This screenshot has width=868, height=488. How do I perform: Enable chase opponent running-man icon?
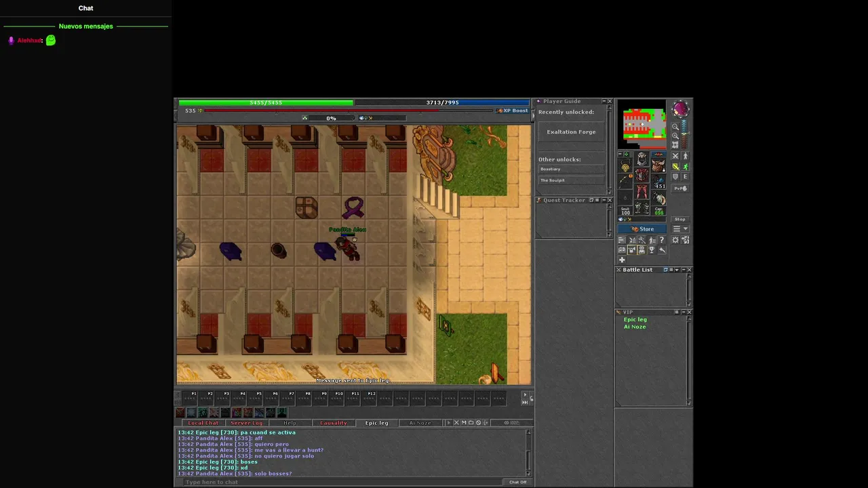click(686, 167)
